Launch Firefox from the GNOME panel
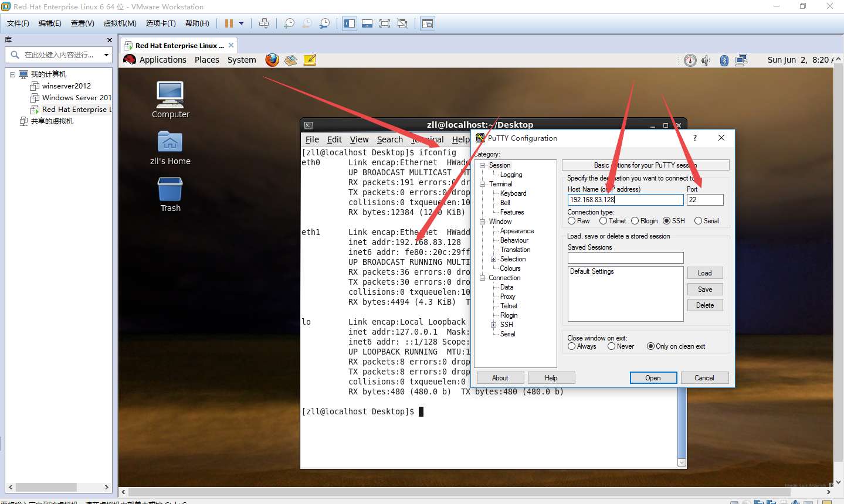This screenshot has width=844, height=504. coord(272,60)
